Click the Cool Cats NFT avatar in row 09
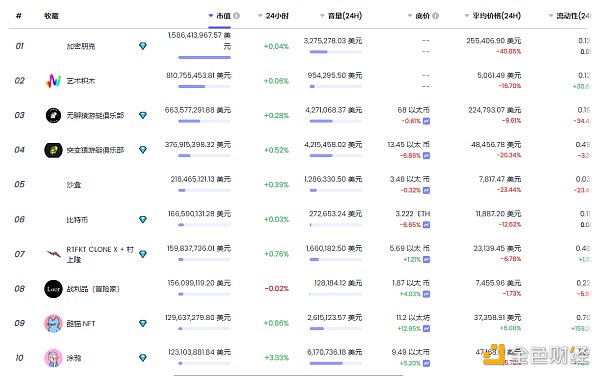The height and width of the screenshot is (376, 600). click(x=53, y=324)
